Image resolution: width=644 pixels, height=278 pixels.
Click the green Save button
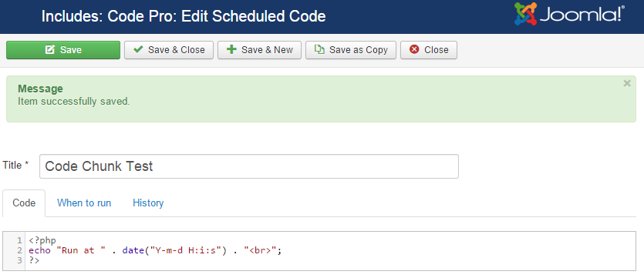point(63,50)
